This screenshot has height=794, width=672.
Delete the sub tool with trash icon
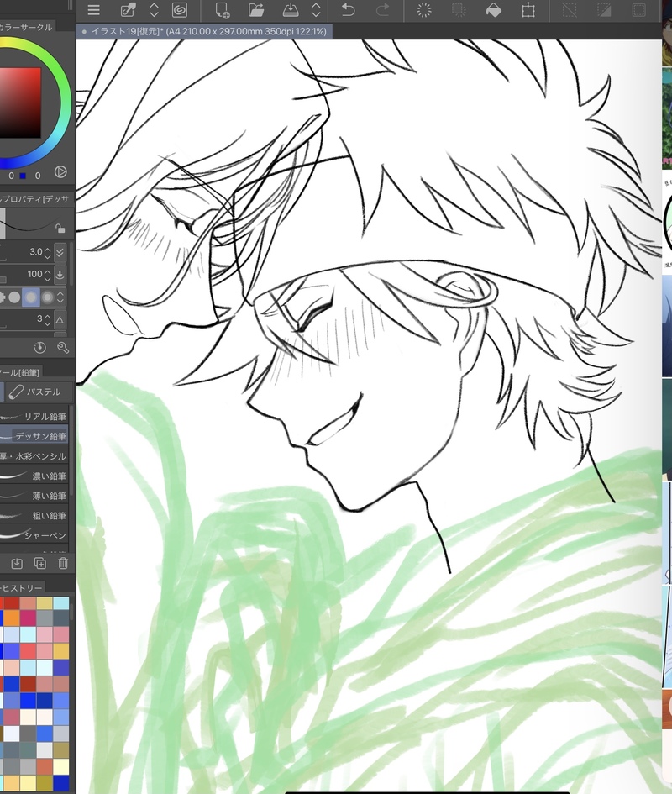click(63, 563)
